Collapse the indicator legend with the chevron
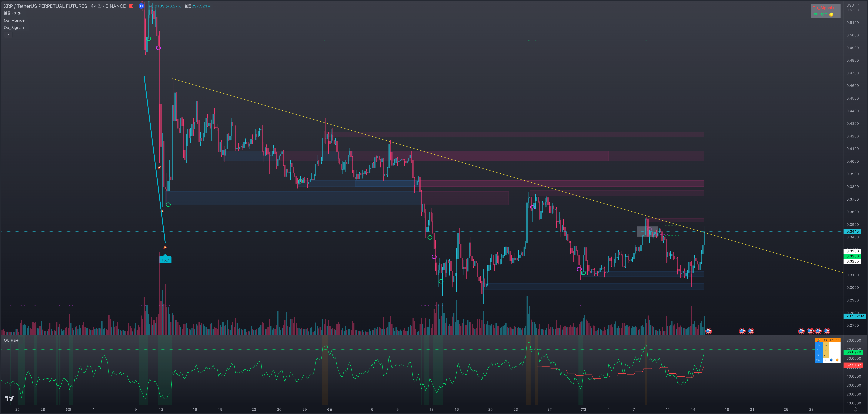 8,35
